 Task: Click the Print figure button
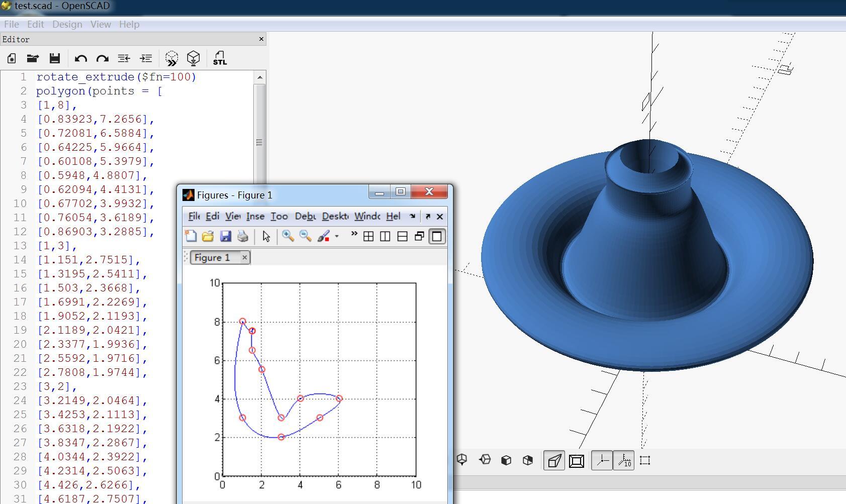coord(243,236)
